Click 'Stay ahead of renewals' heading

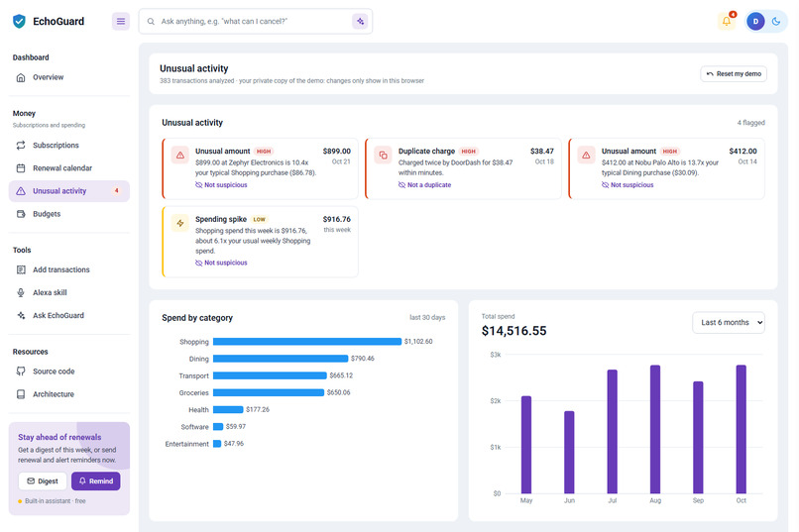59,437
